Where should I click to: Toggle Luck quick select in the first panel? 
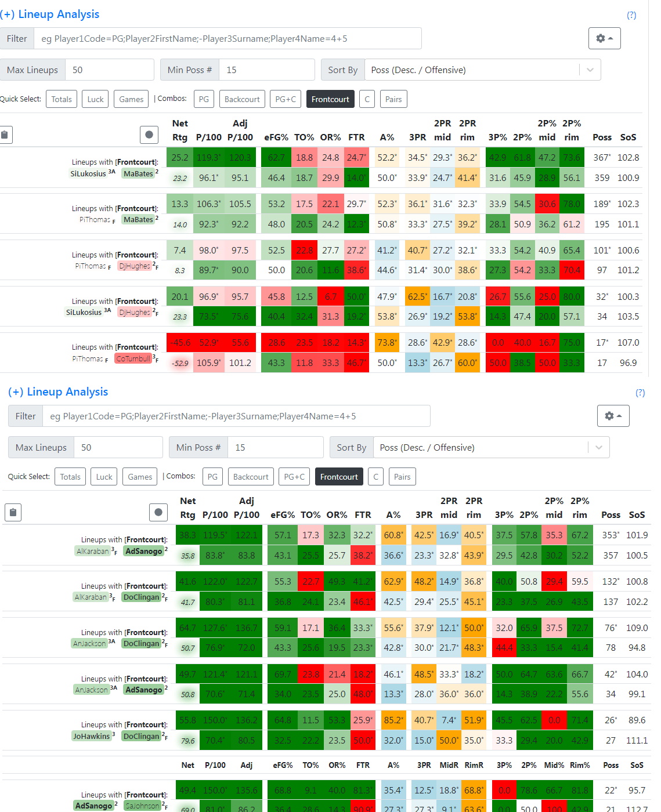point(95,99)
